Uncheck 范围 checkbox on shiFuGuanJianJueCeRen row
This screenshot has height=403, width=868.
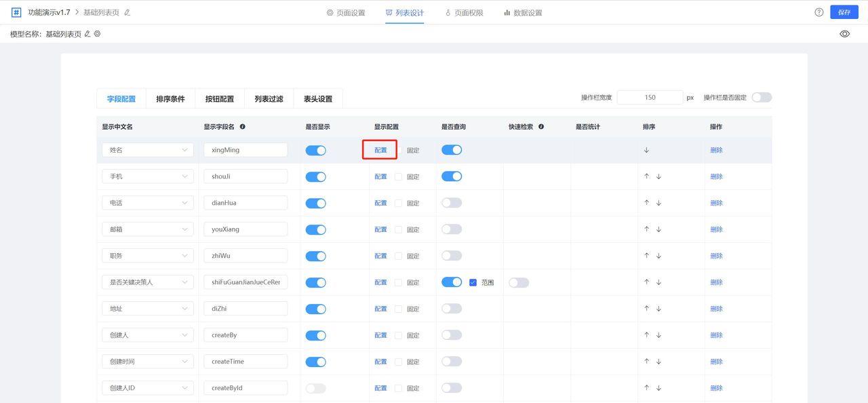[x=473, y=282]
